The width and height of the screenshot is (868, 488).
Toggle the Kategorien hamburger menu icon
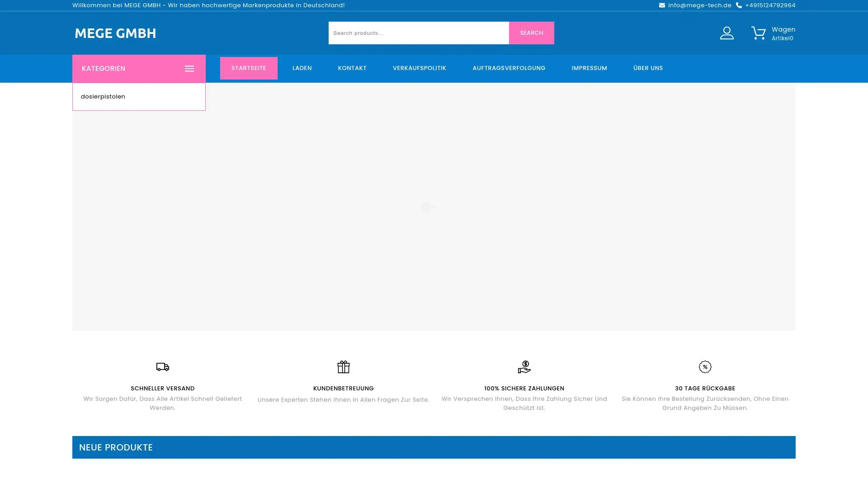tap(189, 69)
